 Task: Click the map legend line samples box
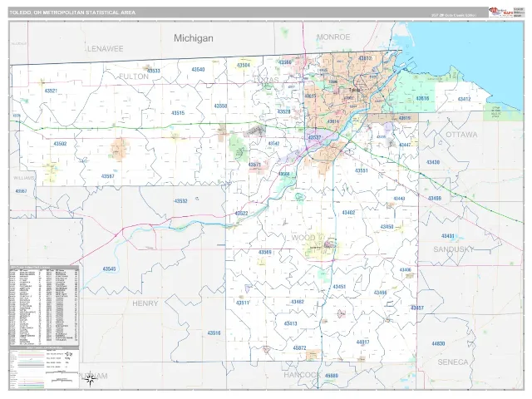pyautogui.click(x=44, y=367)
